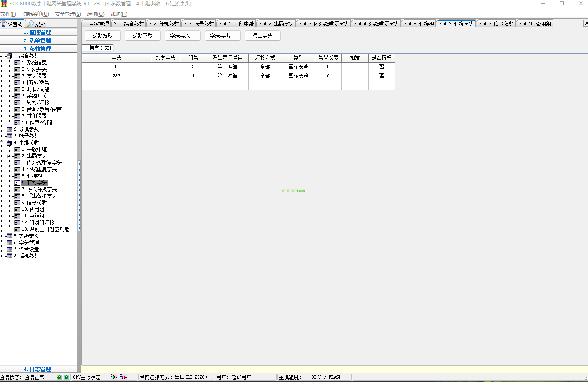Screen dimensions: 588x382
Task: Open the 功能菜单 menu
Action: tap(35, 14)
